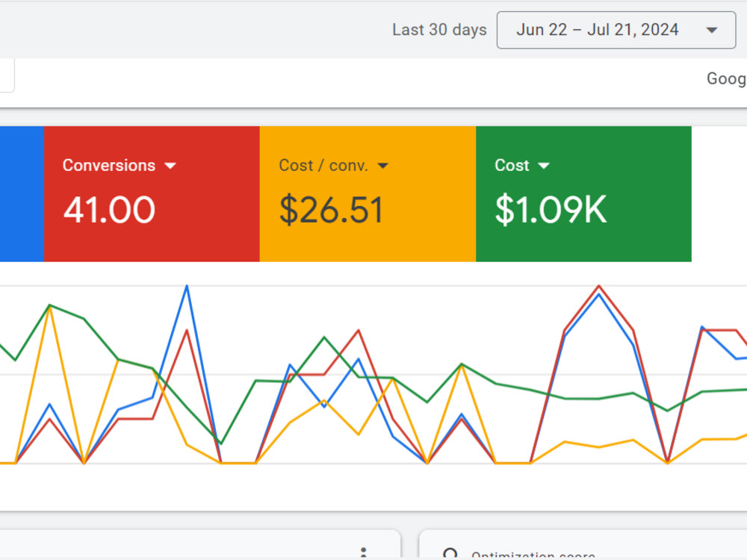Select the blue metric scorecard tile
The height and width of the screenshot is (560, 747).
point(22,194)
